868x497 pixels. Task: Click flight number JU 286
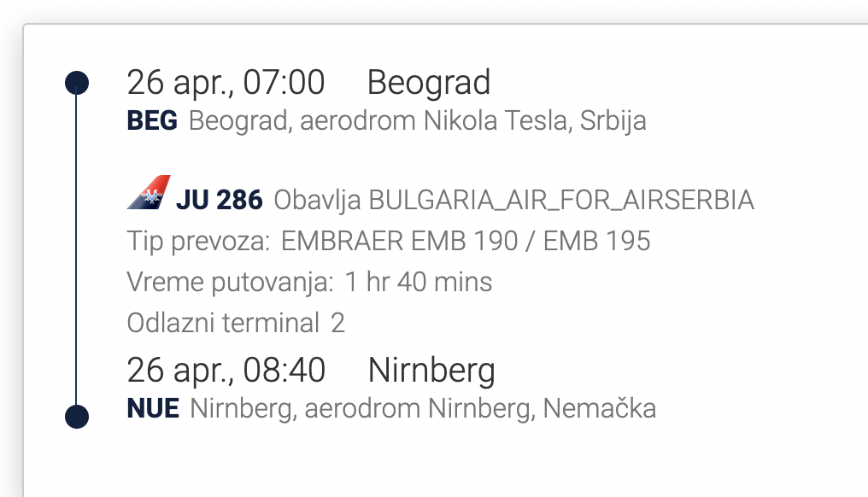point(219,201)
